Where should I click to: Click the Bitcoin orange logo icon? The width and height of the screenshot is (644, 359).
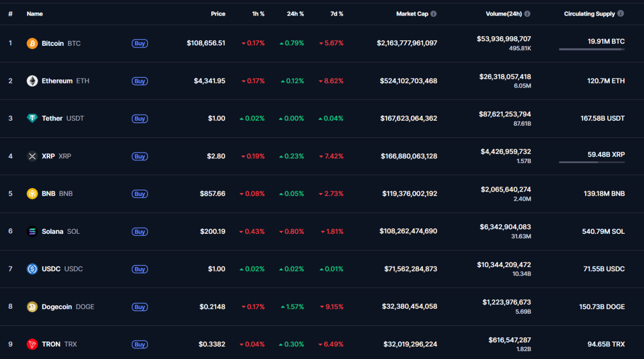32,43
